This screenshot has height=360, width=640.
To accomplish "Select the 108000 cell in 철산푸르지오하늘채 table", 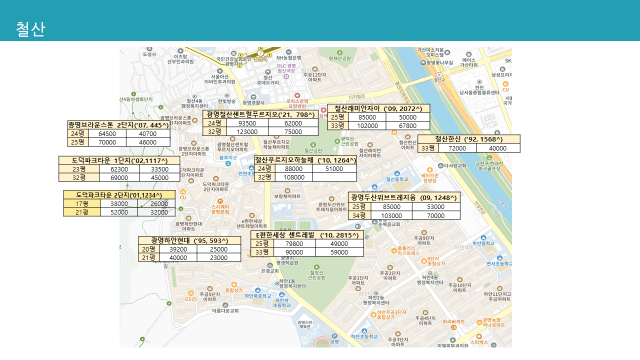I will point(294,177).
